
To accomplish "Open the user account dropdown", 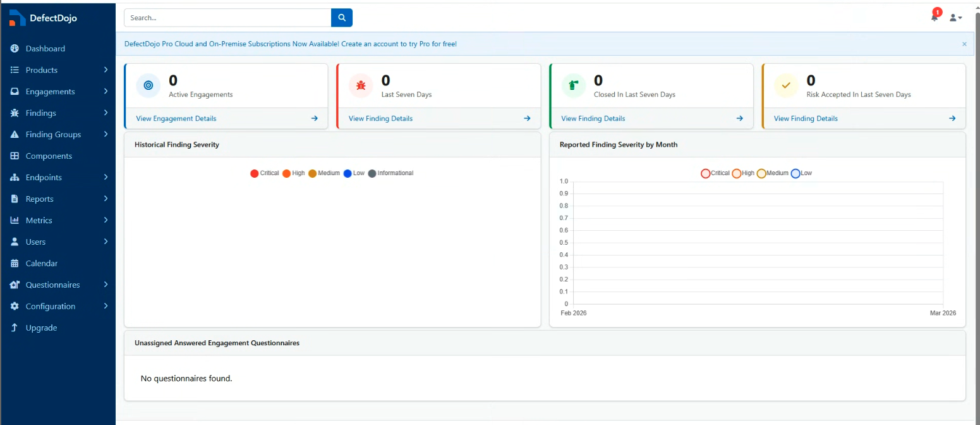I will coord(956,17).
